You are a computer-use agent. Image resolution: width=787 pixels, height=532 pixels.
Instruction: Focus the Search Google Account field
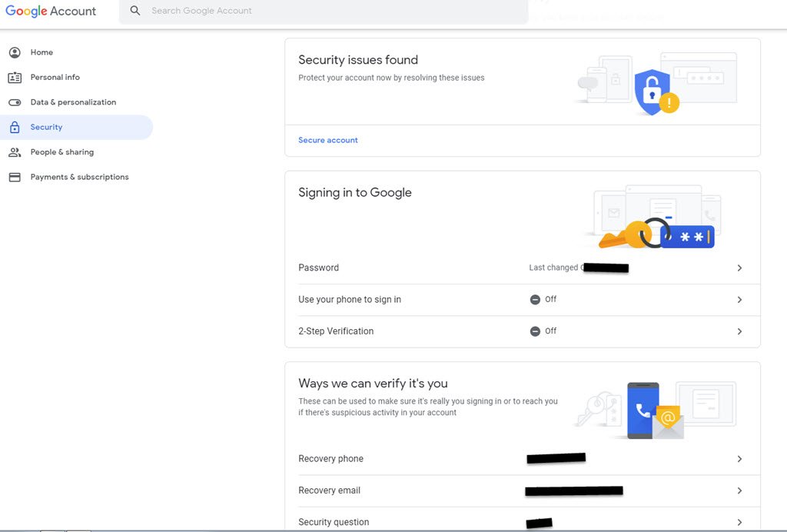324,11
